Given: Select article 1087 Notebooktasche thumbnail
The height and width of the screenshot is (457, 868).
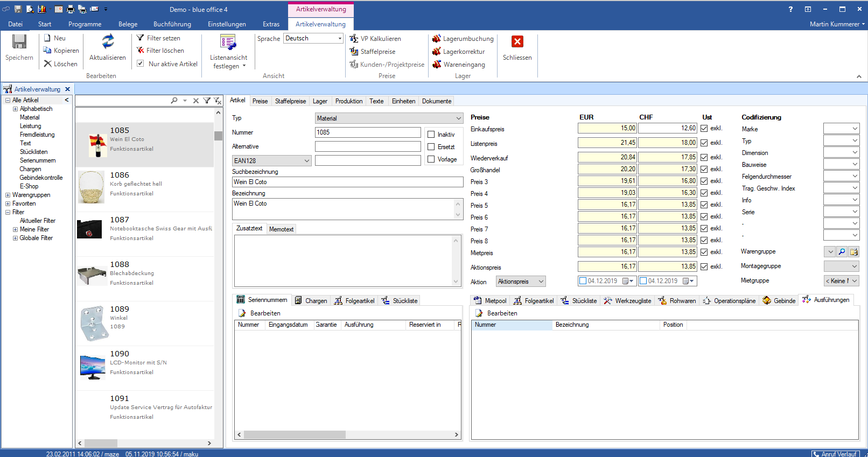Looking at the screenshot, I should [x=90, y=229].
